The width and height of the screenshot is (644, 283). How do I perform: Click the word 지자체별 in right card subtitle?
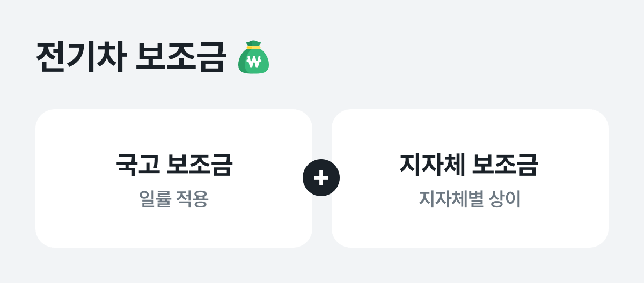(451, 199)
